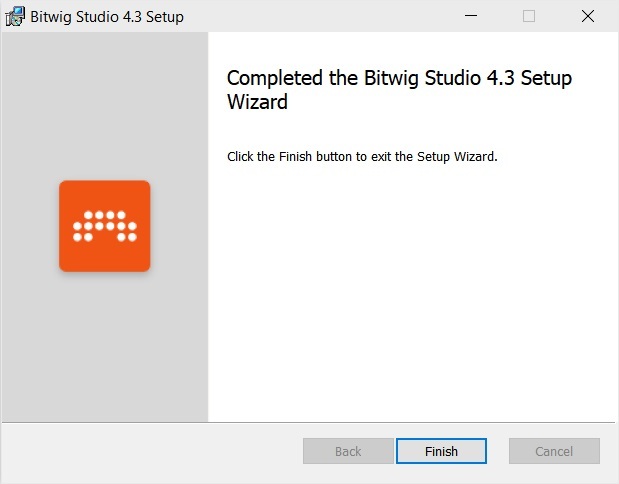Click the installer icon in title bar
The height and width of the screenshot is (484, 619).
point(15,16)
